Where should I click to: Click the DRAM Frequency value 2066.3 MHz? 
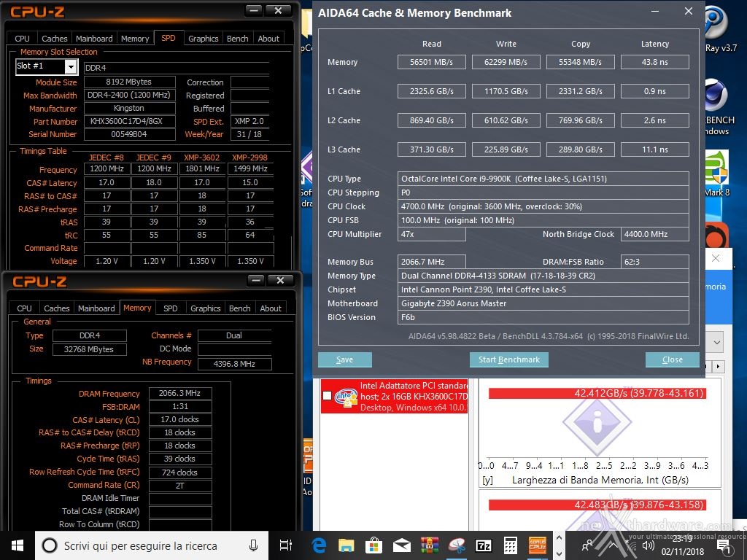180,393
